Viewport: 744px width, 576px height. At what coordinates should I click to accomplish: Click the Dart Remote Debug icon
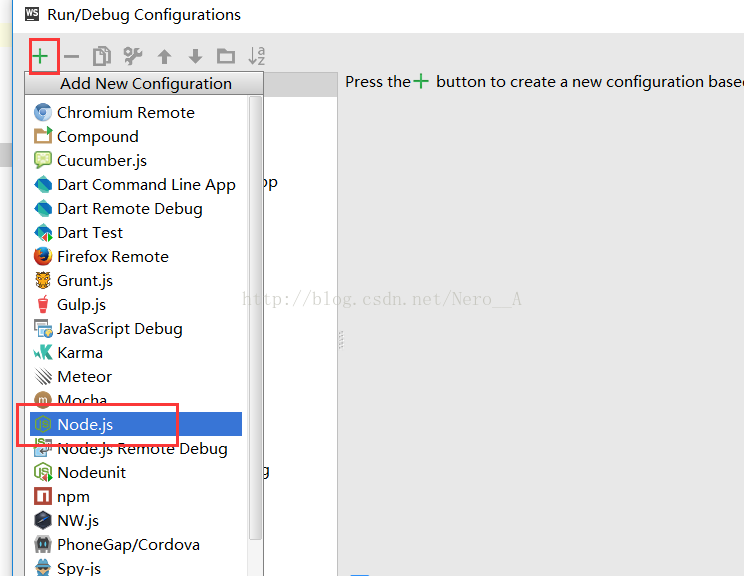coord(43,208)
